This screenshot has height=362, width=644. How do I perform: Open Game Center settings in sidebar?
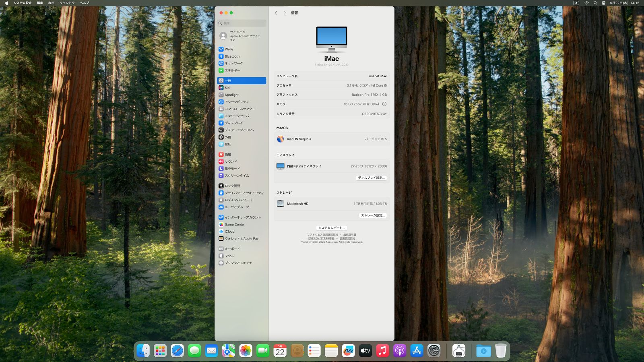click(242, 224)
